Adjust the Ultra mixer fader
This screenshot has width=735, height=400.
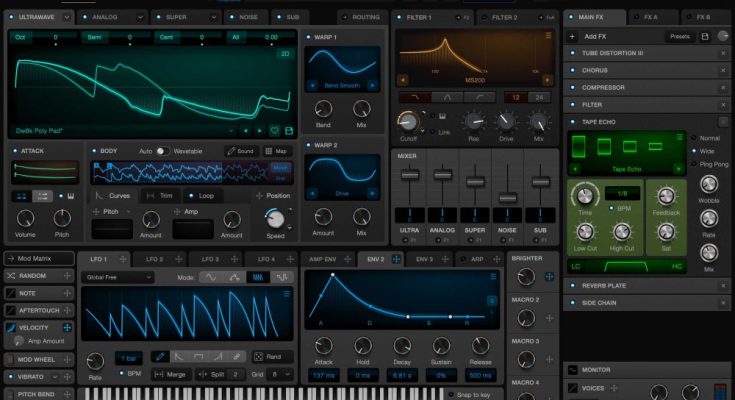410,175
